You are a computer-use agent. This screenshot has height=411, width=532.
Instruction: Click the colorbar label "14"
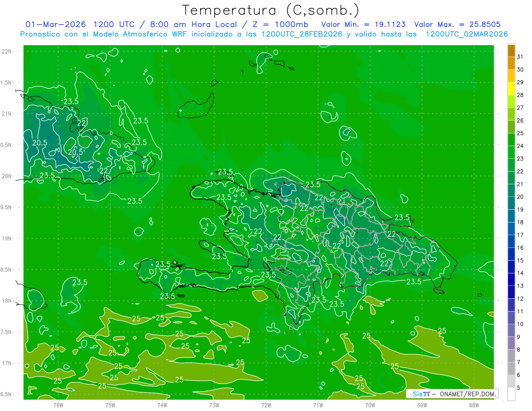(520, 273)
